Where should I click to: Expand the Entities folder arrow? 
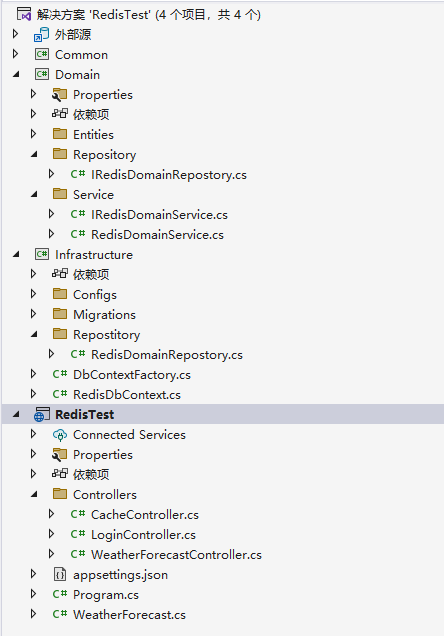click(33, 134)
